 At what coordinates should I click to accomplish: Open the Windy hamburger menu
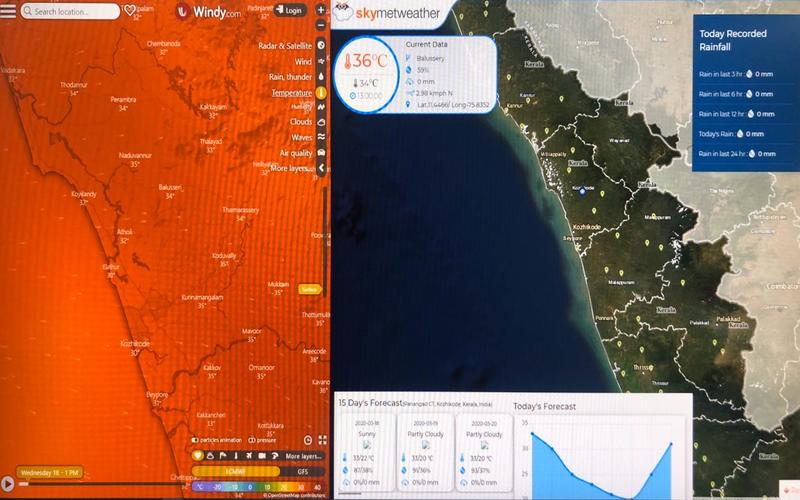click(x=8, y=11)
